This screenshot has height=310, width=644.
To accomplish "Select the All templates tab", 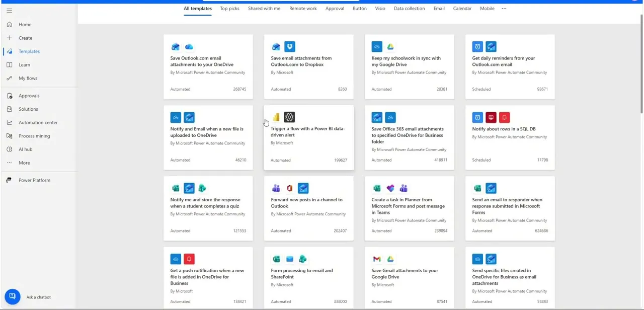I will pos(198,9).
